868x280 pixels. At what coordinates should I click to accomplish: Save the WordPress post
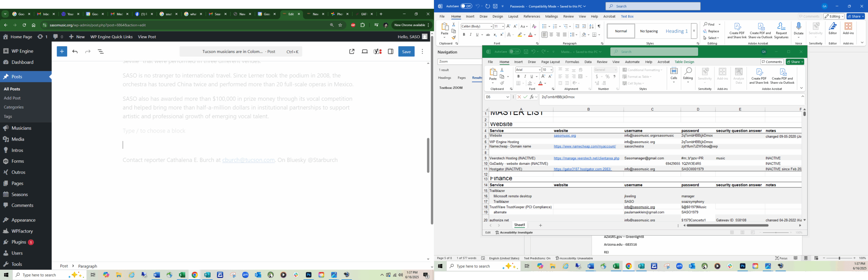click(x=406, y=52)
